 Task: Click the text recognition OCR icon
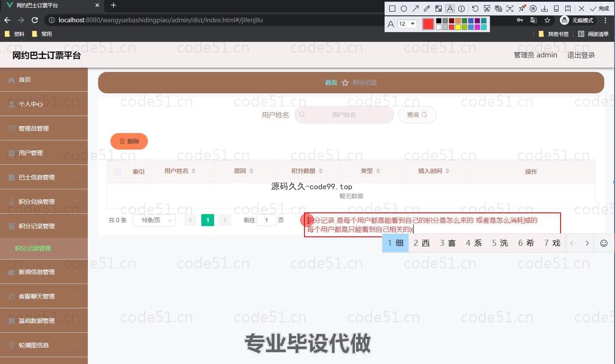[x=510, y=9]
